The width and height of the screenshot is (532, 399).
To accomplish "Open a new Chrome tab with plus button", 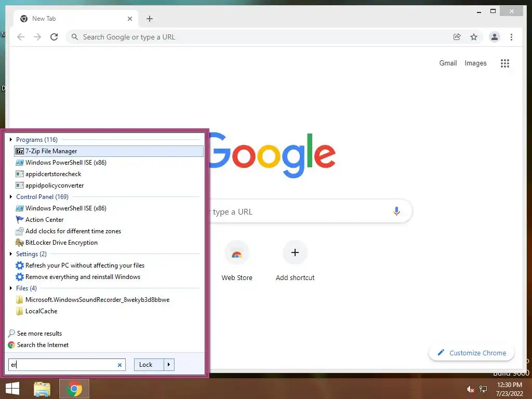I will coord(150,19).
